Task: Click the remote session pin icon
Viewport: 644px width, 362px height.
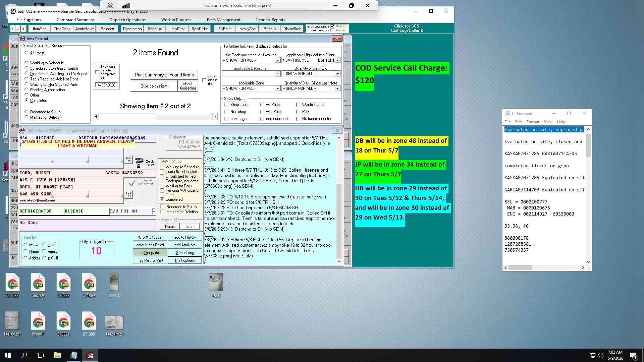Action: point(110,5)
